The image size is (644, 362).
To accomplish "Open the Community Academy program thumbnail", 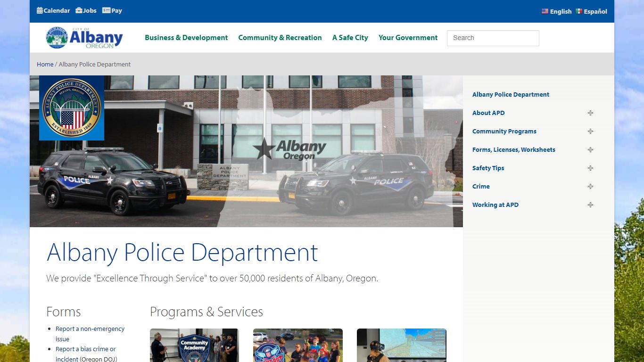I will (194, 346).
